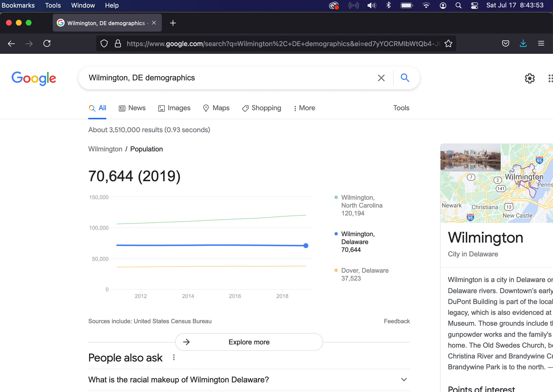Open the Firefox hamburger menu

[541, 44]
